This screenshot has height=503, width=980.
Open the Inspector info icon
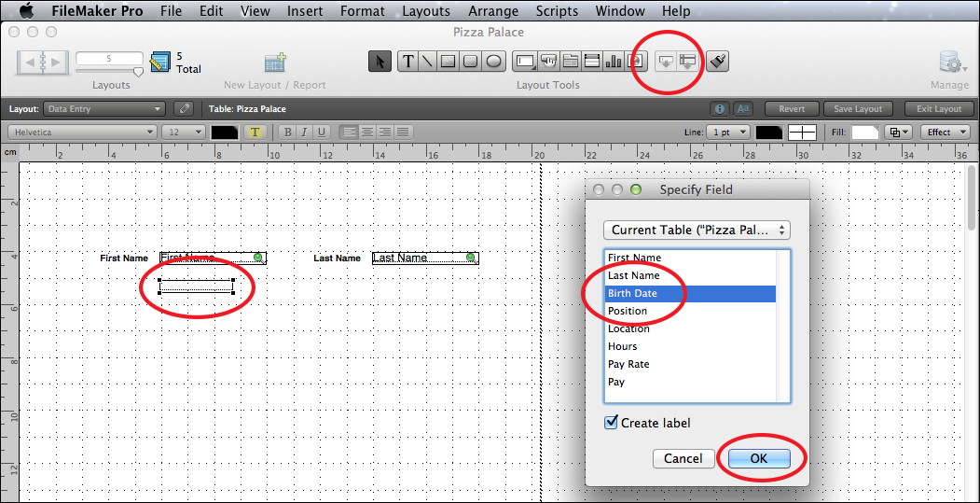(x=719, y=109)
